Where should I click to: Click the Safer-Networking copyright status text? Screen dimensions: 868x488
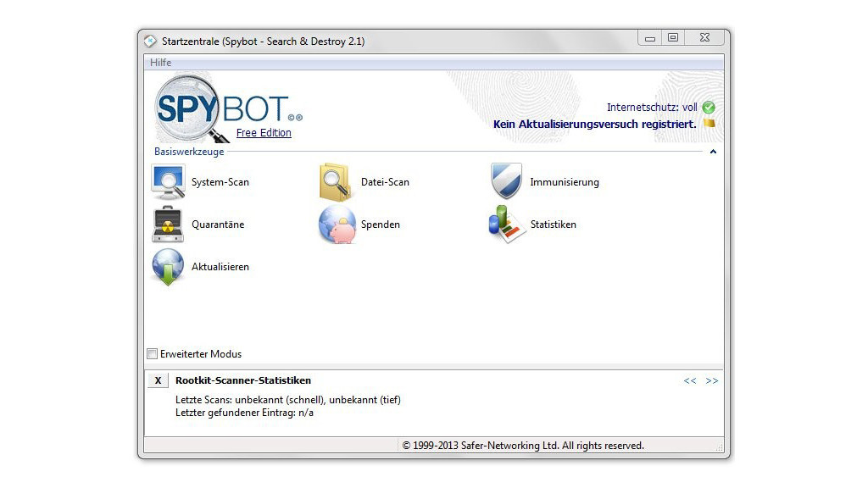[523, 446]
